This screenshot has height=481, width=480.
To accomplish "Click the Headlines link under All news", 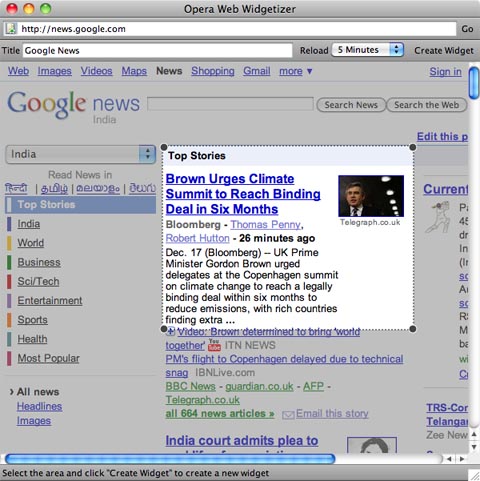I will [39, 406].
